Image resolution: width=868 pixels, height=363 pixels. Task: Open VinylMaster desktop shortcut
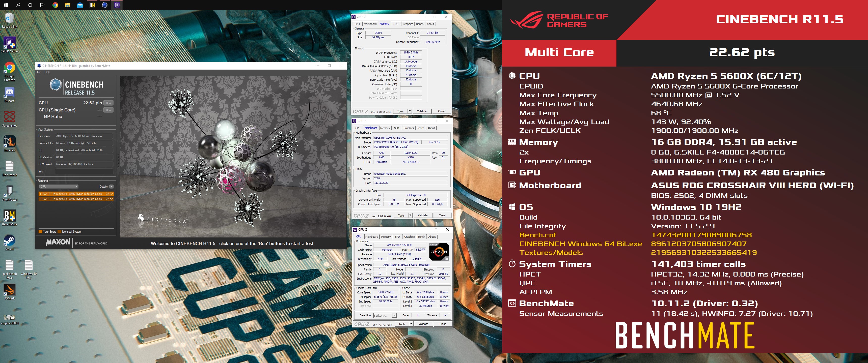click(9, 193)
